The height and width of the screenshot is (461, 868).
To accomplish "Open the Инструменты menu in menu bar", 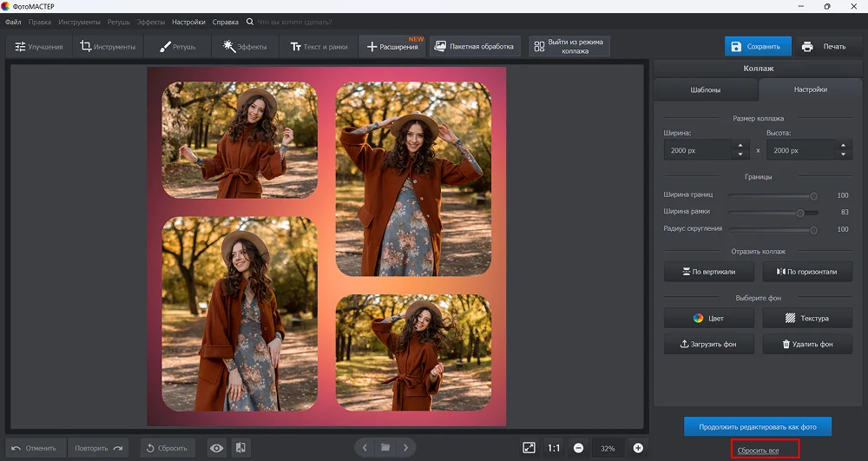I will coord(79,22).
